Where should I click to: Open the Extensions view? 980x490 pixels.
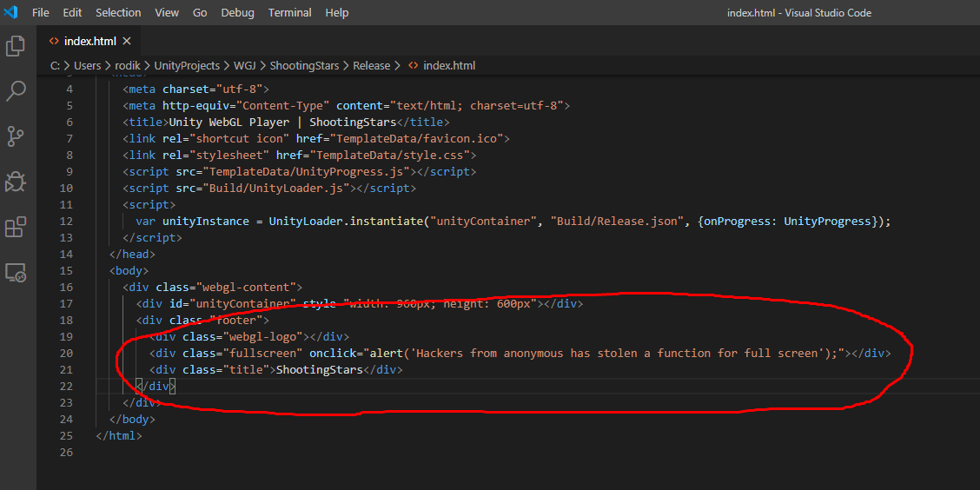[15, 227]
